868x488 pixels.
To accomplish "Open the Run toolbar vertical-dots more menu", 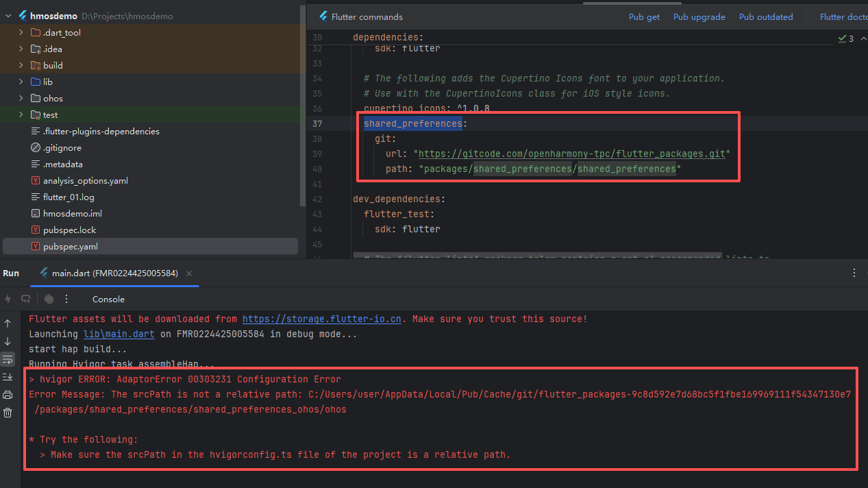I will pos(66,299).
